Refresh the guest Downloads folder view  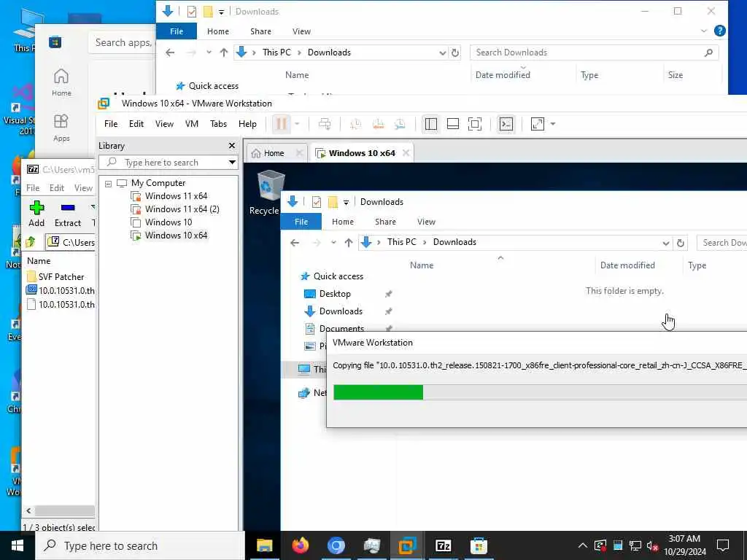[681, 243]
